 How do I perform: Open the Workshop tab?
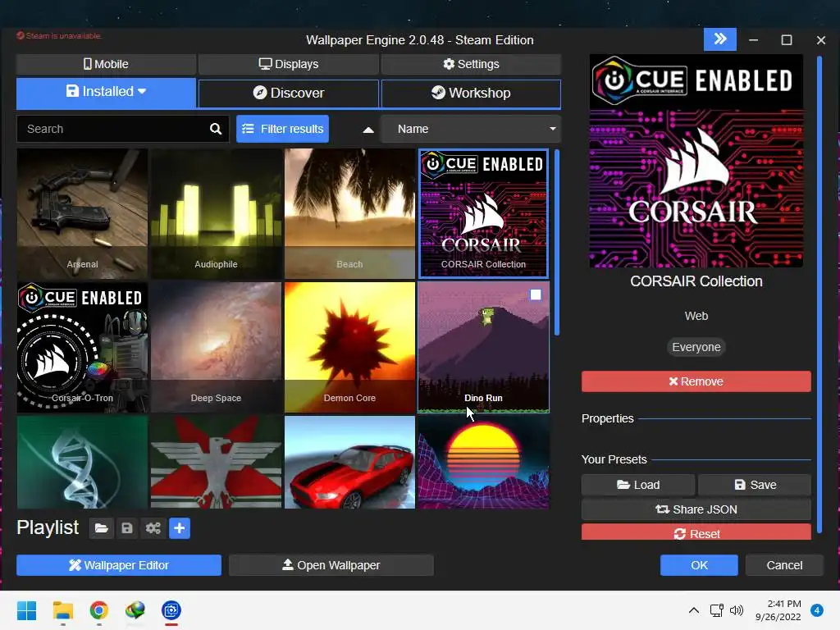(471, 94)
